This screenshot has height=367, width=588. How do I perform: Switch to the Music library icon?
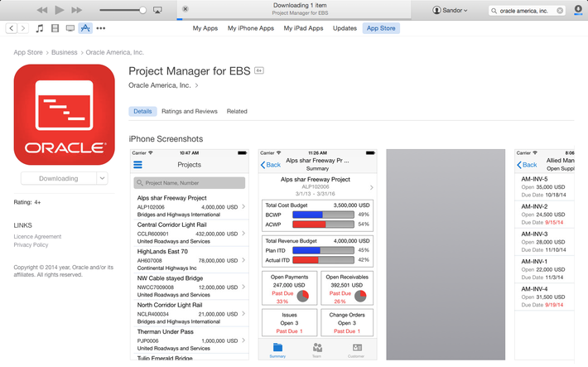pyautogui.click(x=40, y=28)
